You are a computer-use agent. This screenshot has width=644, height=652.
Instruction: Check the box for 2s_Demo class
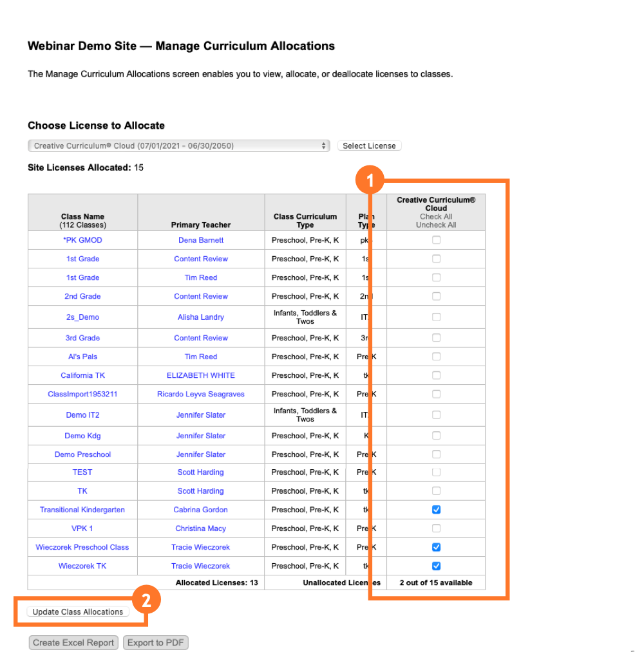coord(436,317)
